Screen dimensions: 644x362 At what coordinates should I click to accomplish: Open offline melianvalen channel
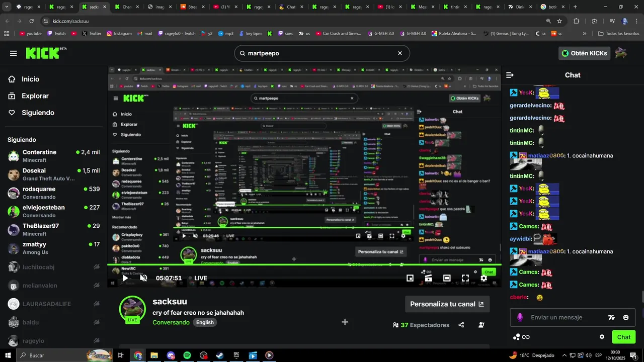pos(53,286)
